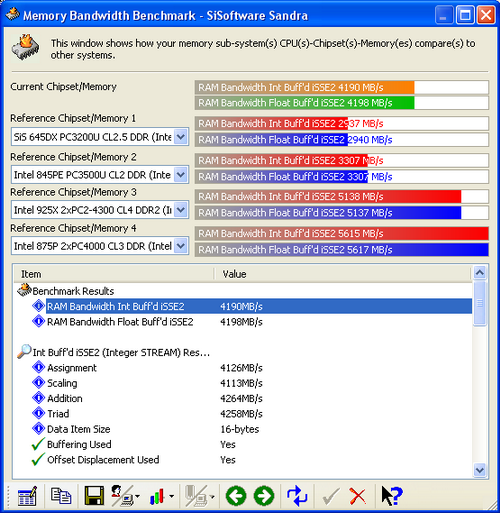Click the red Int 5615 MB/s reference bar
The width and height of the screenshot is (500, 513).
(x=342, y=233)
